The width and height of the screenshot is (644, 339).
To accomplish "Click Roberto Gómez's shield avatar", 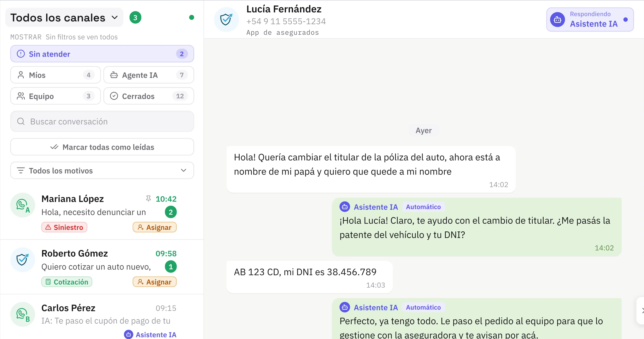I will tap(23, 260).
